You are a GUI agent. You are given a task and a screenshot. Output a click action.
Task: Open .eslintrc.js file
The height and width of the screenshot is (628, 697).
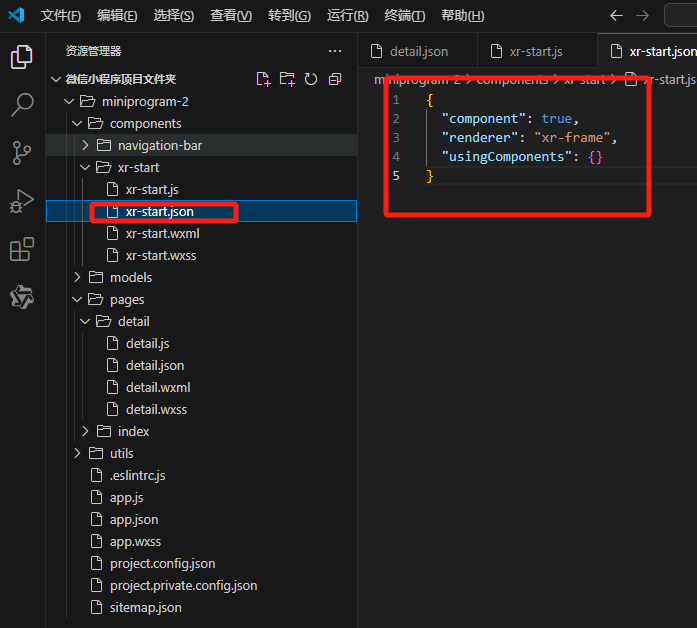(x=201, y=476)
